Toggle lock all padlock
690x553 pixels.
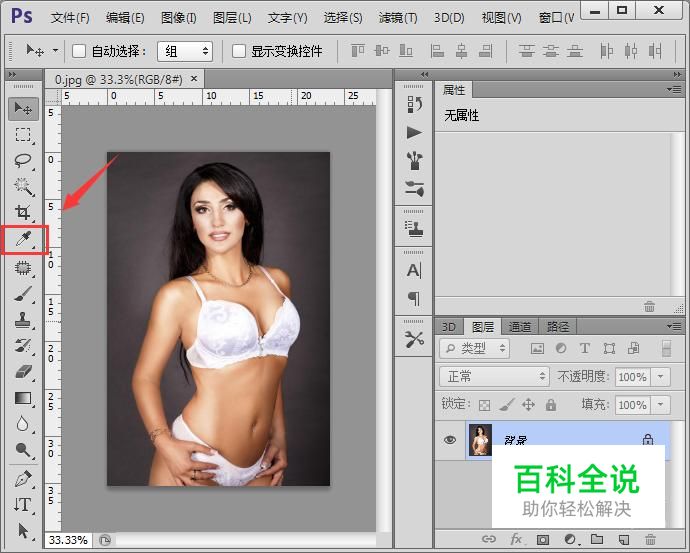551,404
